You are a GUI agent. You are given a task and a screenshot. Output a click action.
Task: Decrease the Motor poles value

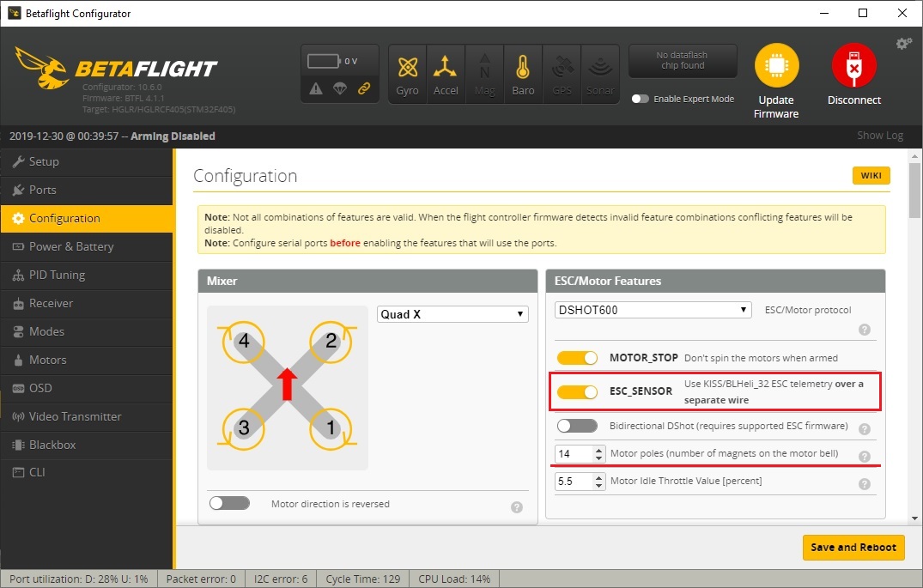[599, 458]
